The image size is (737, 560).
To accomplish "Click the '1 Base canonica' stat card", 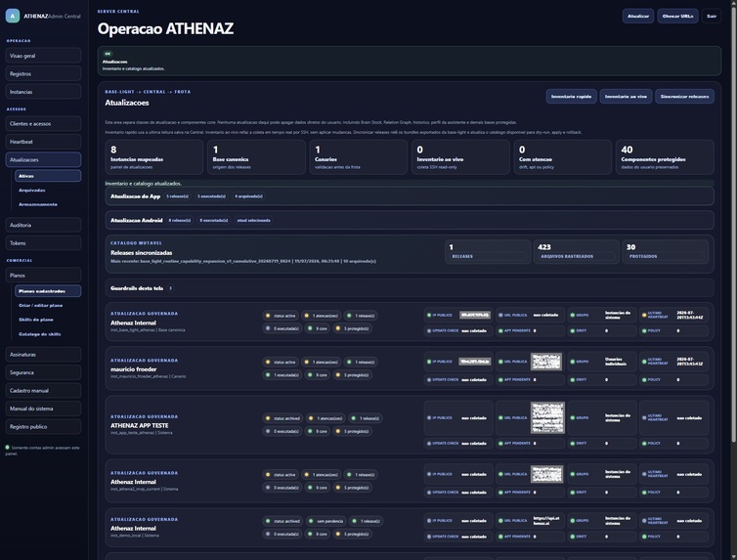I will click(256, 157).
